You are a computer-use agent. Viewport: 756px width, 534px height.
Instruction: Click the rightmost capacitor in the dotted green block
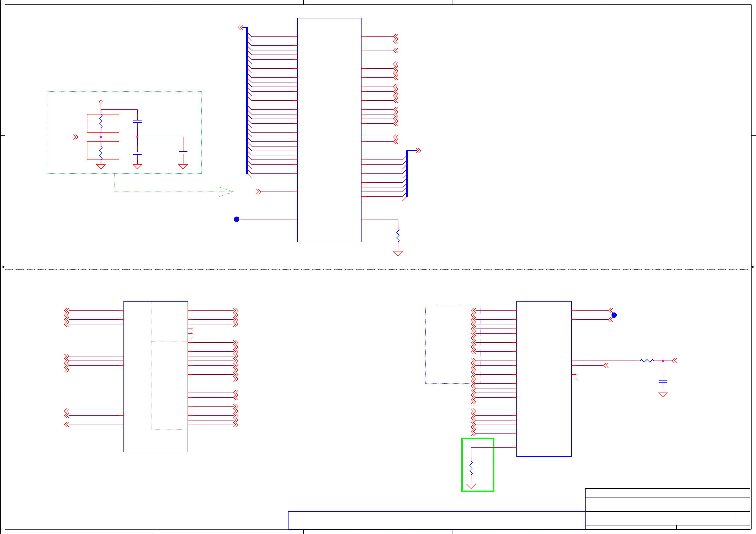click(x=183, y=153)
